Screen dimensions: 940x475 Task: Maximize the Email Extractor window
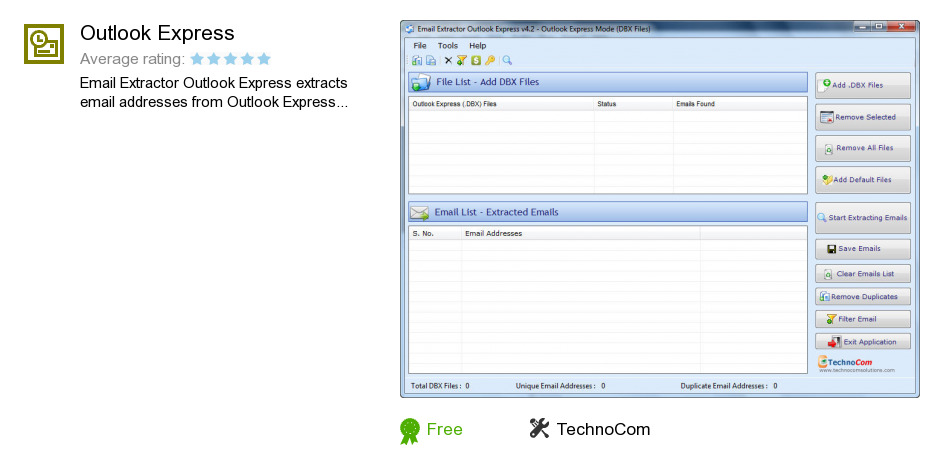[879, 27]
